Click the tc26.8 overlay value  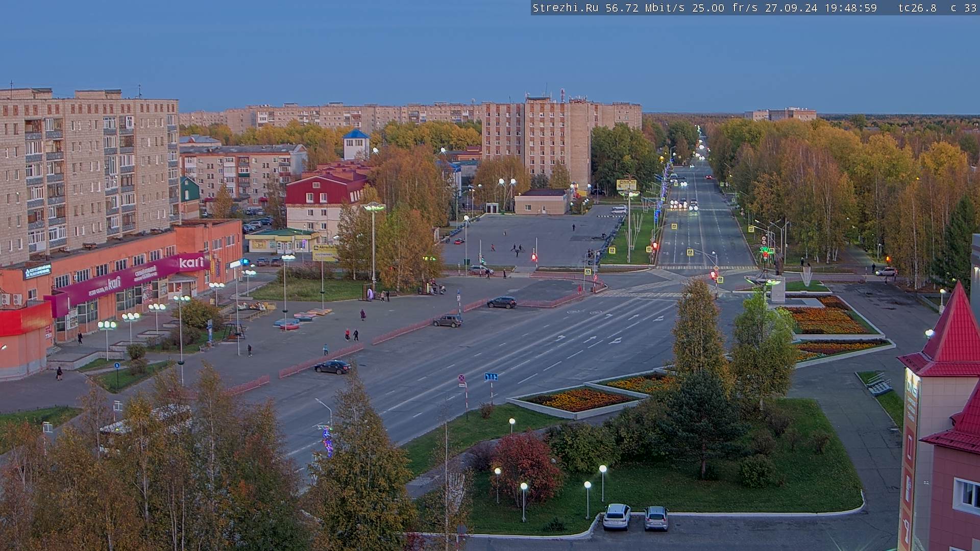917,8
